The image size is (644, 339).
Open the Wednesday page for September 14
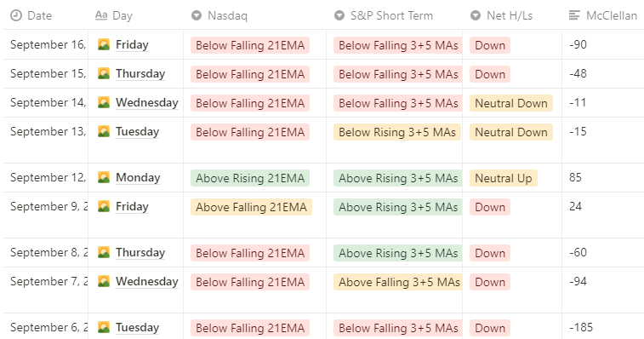147,102
